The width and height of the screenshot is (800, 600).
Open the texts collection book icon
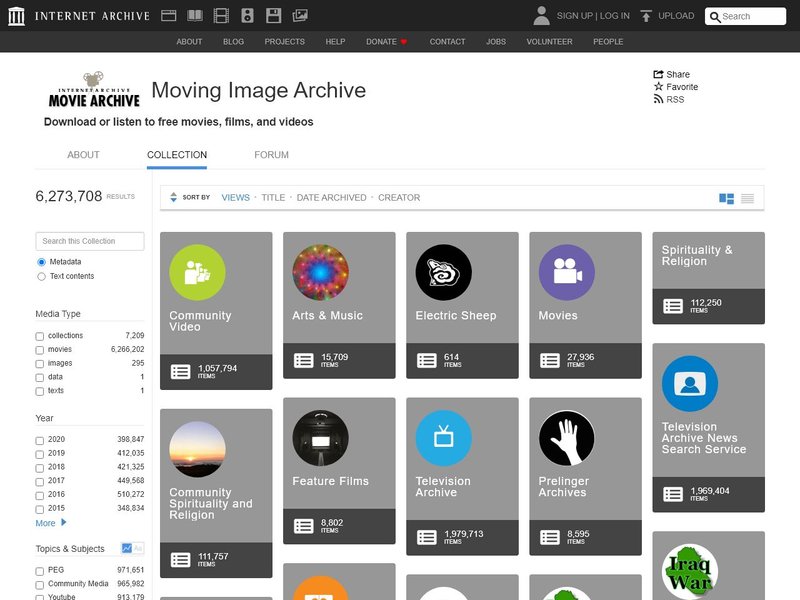(x=196, y=15)
